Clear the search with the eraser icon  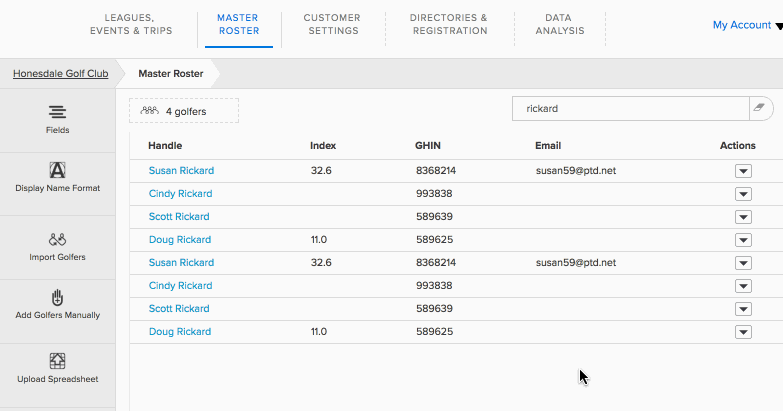(x=760, y=108)
